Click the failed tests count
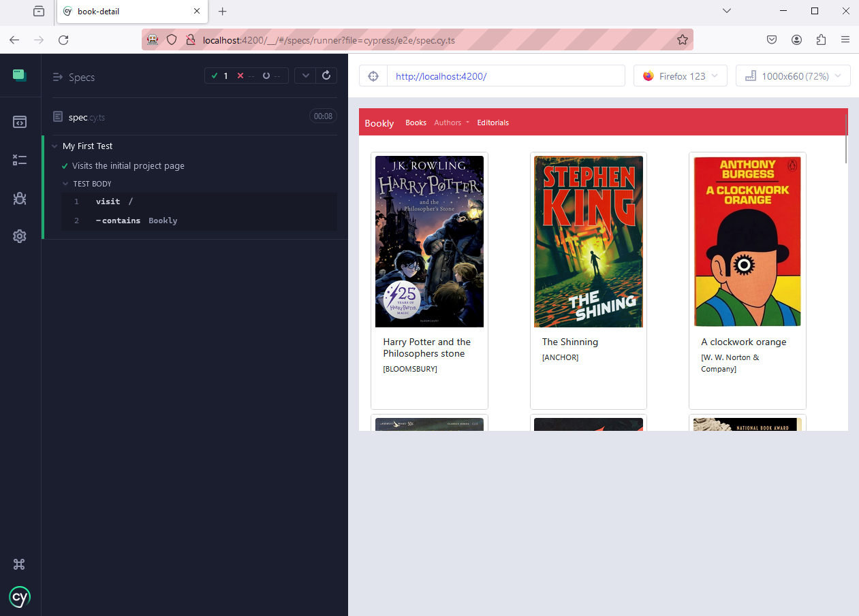This screenshot has width=859, height=616. tap(245, 76)
